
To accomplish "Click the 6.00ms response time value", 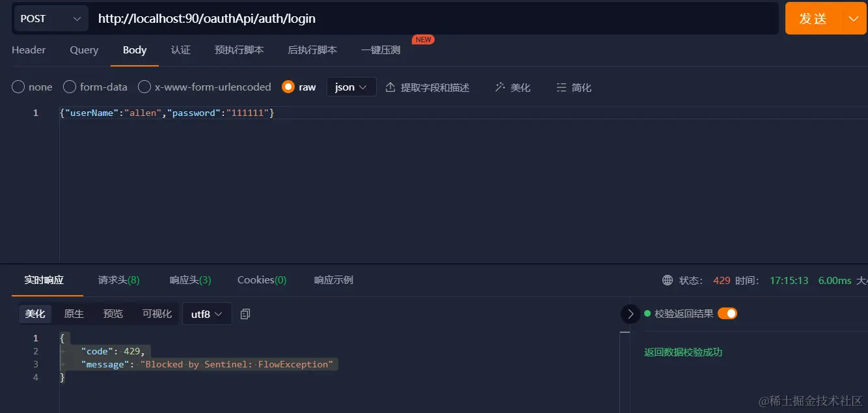I will (x=835, y=280).
